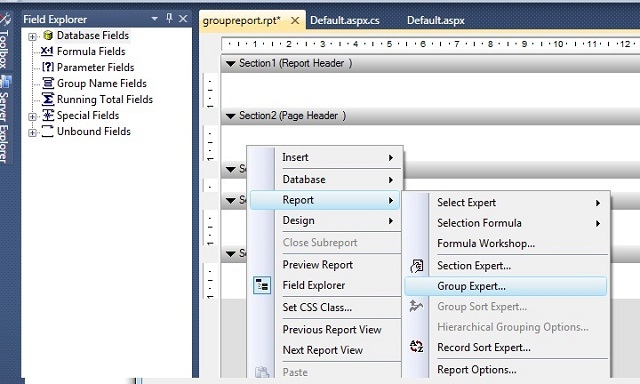Expand the Unbound Fields tree node
This screenshot has height=384, width=640.
32,133
